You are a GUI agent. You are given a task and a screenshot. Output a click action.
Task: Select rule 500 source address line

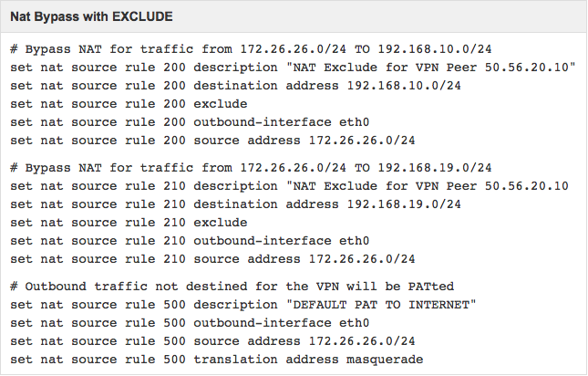[212, 341]
